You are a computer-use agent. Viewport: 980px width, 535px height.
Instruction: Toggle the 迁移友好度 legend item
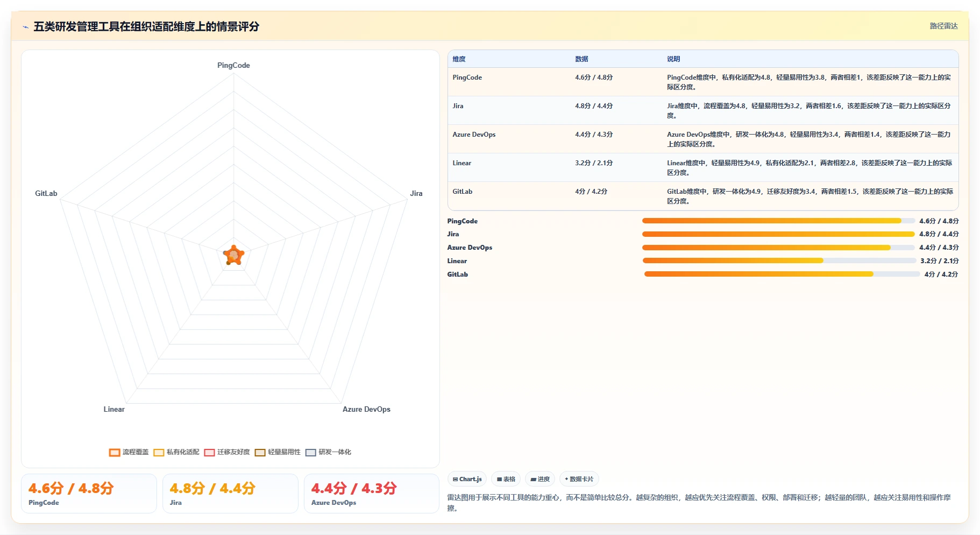(x=227, y=452)
